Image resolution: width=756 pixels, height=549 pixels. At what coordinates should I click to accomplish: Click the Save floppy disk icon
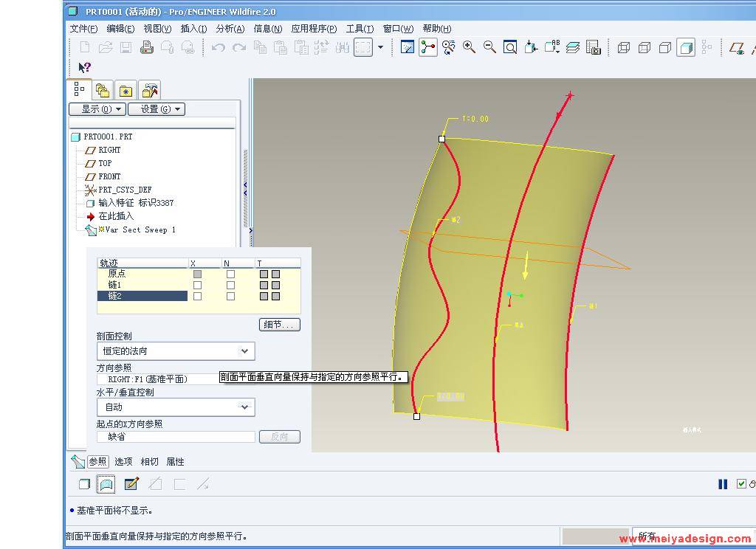pos(126,47)
